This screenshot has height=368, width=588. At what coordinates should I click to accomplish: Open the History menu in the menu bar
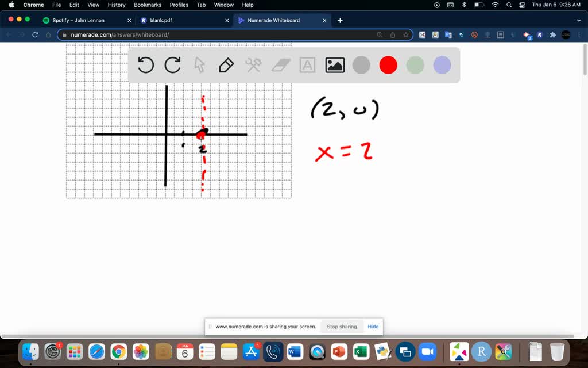click(x=117, y=5)
